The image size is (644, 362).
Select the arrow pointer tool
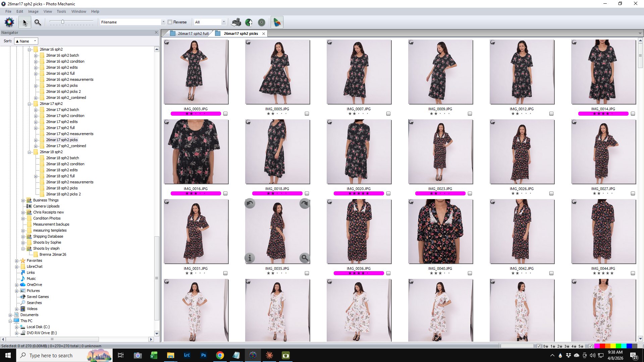pos(24,22)
